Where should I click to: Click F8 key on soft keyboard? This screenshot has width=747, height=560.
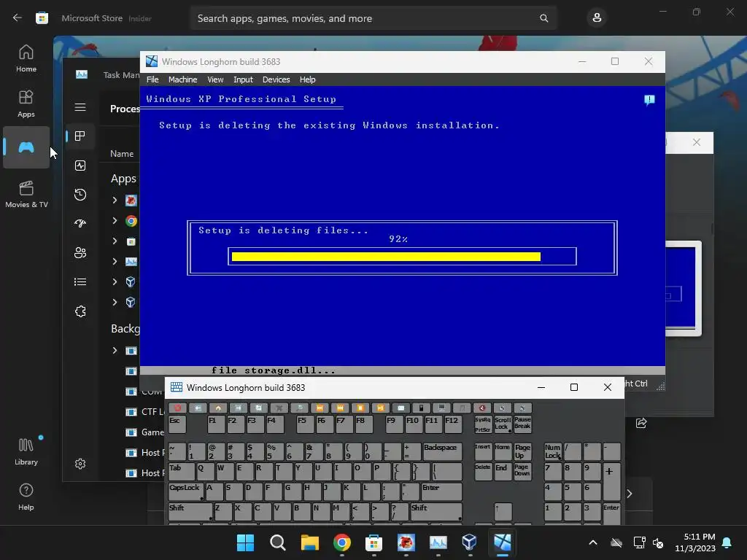point(364,424)
